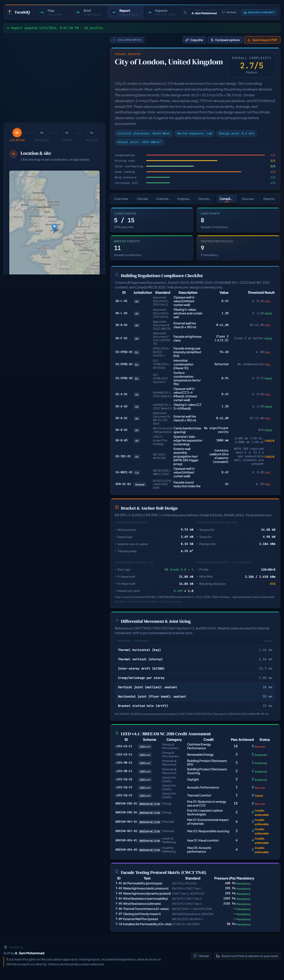Open the GitHub button in the header
Screen dimensions: 284x980
click(x=229, y=12)
